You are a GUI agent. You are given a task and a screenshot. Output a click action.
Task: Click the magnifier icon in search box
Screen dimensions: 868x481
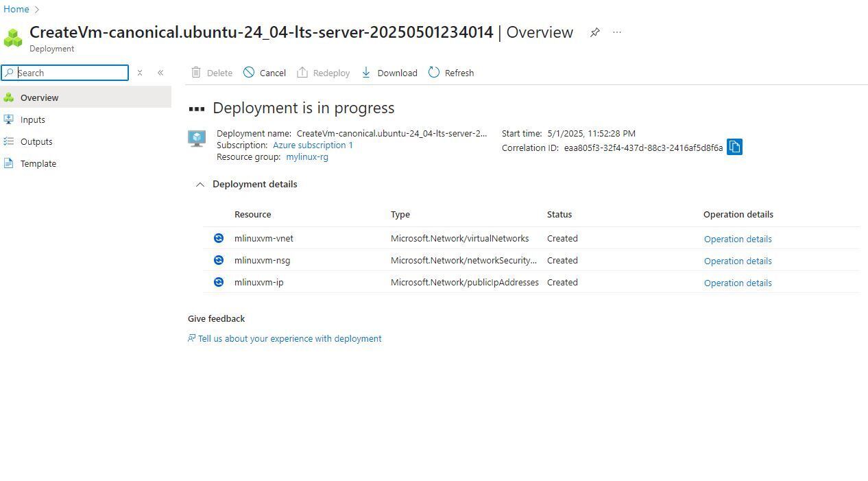10,73
